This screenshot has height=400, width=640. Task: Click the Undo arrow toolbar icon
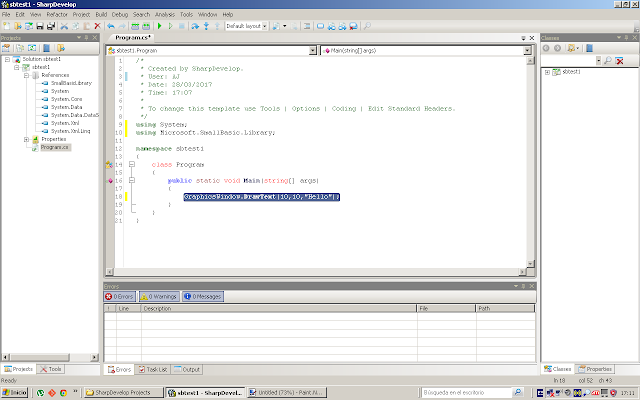click(x=111, y=26)
